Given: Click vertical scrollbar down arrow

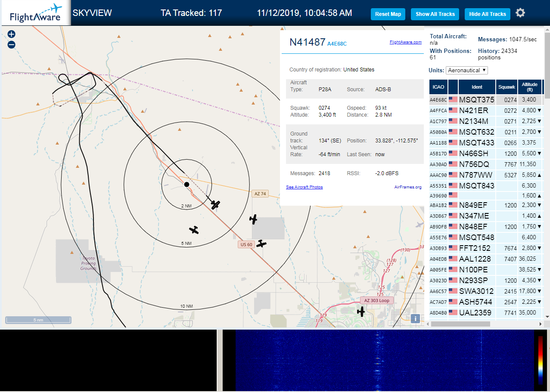Looking at the screenshot, I should tap(547, 317).
